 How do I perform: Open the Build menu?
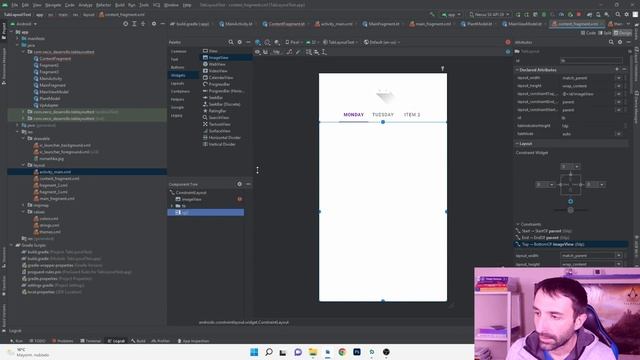point(120,5)
